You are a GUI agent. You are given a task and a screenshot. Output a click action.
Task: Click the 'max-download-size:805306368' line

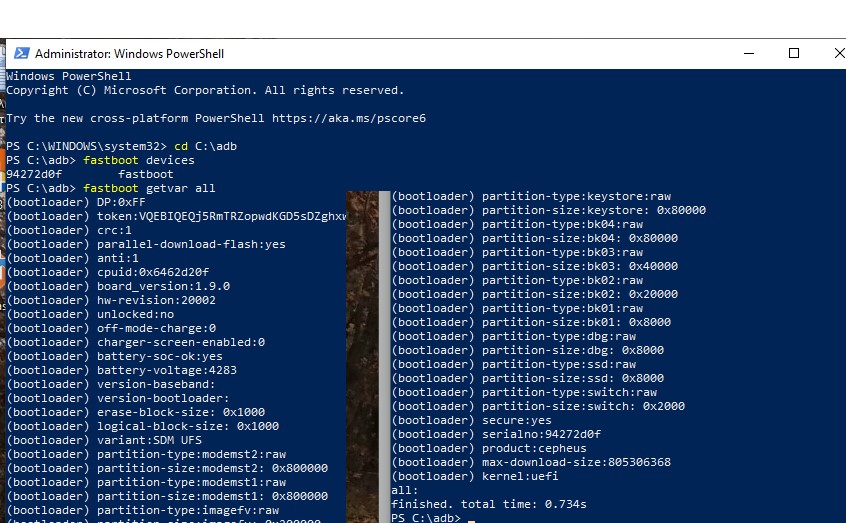coord(531,464)
